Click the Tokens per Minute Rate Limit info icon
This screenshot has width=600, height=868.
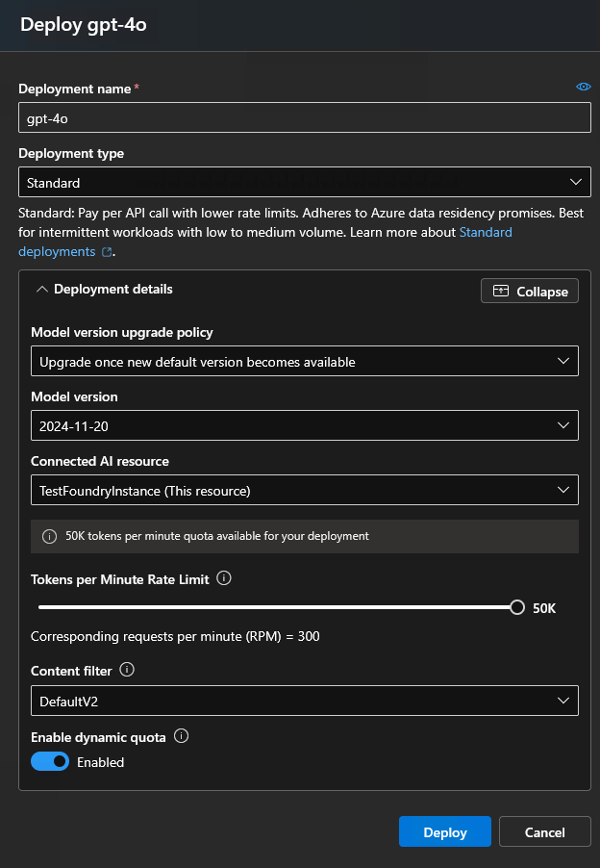click(x=224, y=578)
